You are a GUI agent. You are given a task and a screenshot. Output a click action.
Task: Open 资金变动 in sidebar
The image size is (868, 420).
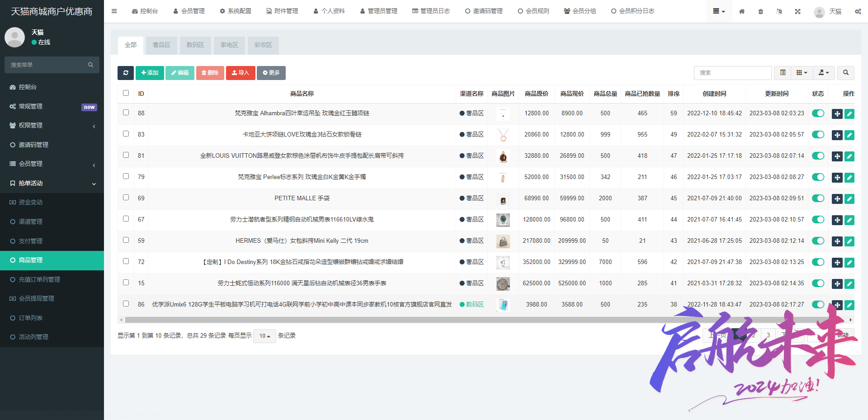[52, 202]
